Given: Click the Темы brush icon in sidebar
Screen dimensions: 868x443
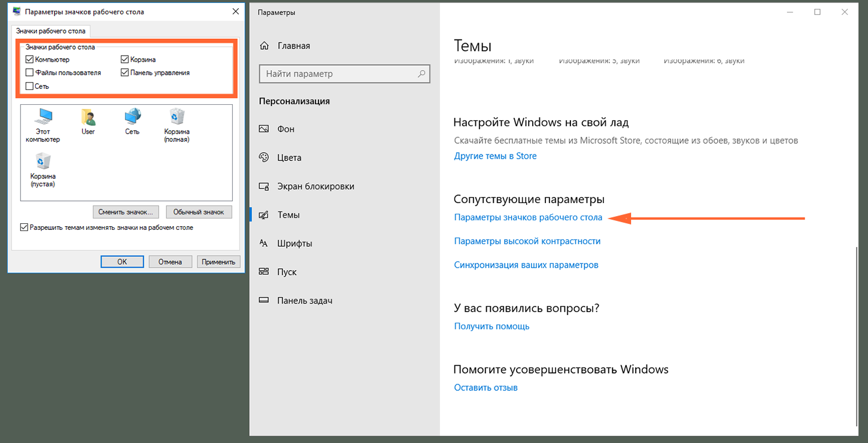Looking at the screenshot, I should (264, 215).
